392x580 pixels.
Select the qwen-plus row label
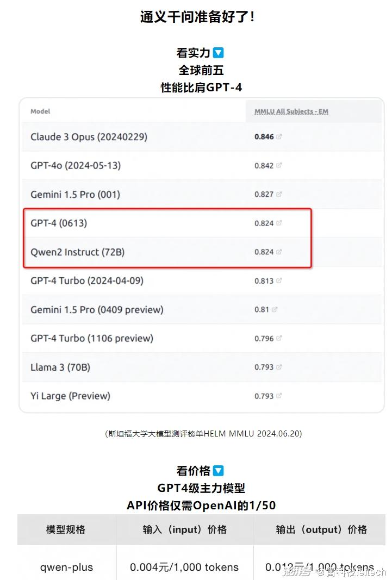pyautogui.click(x=66, y=567)
